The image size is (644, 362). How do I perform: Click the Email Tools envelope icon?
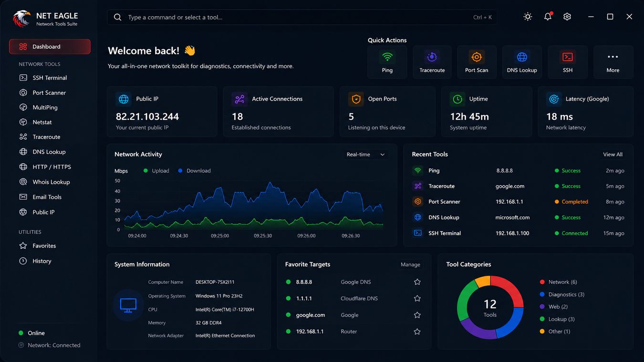23,197
